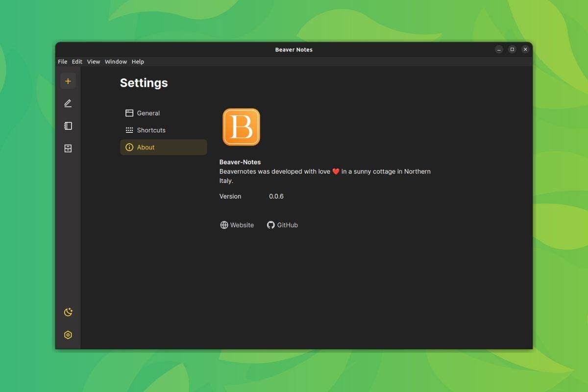Visit the Beaver-Notes Website link
Image resolution: width=588 pixels, height=392 pixels.
pyautogui.click(x=242, y=225)
